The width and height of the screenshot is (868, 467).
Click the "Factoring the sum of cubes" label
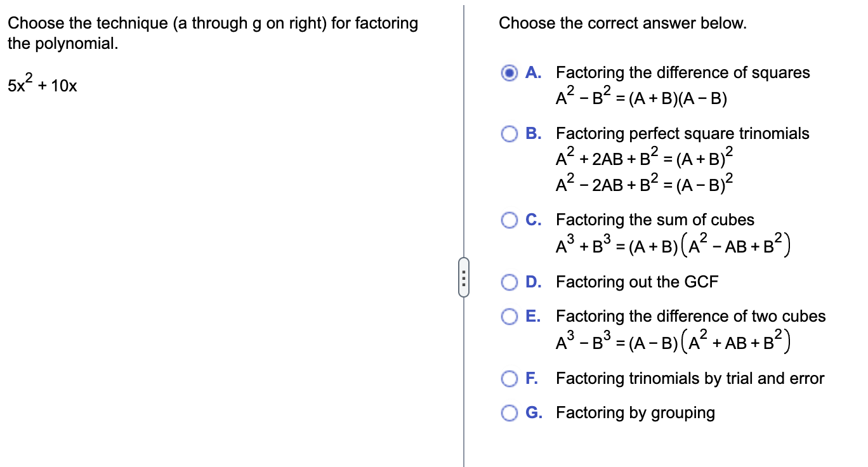(655, 220)
